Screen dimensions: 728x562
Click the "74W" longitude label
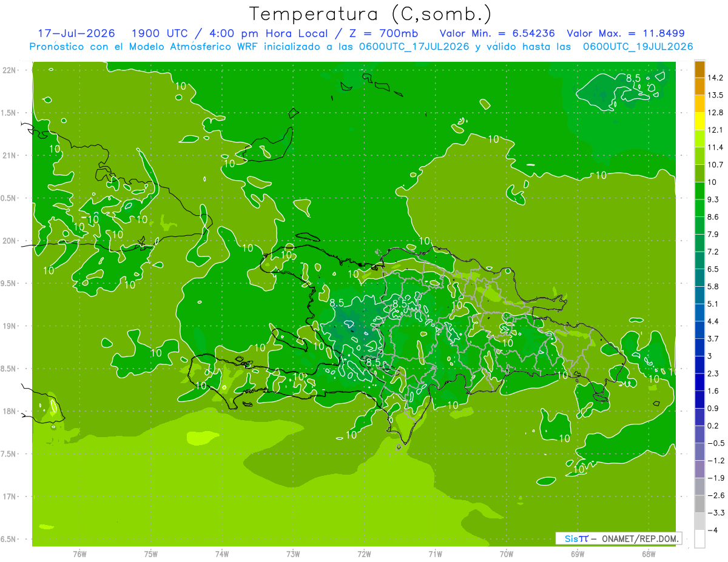222,554
